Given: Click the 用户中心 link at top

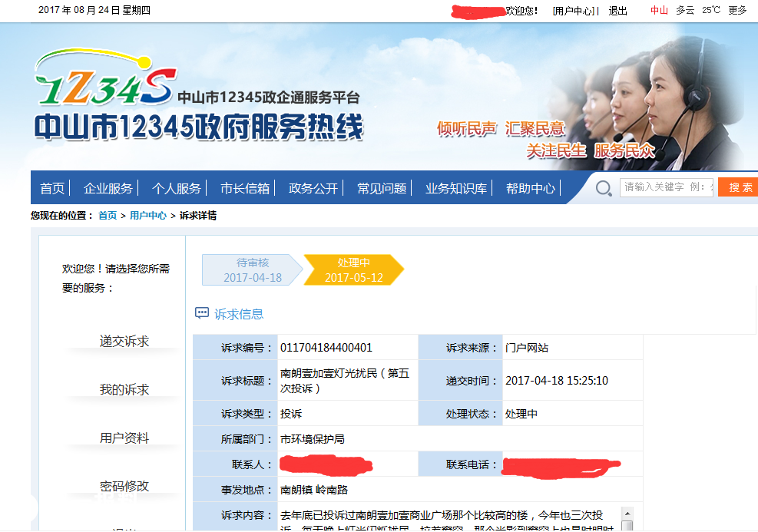Looking at the screenshot, I should coord(574,11).
